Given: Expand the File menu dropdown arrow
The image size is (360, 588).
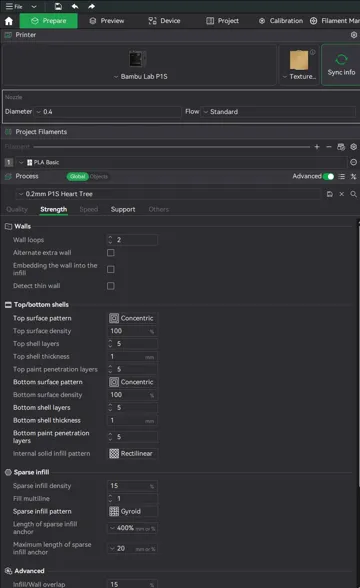Looking at the screenshot, I should [34, 6].
